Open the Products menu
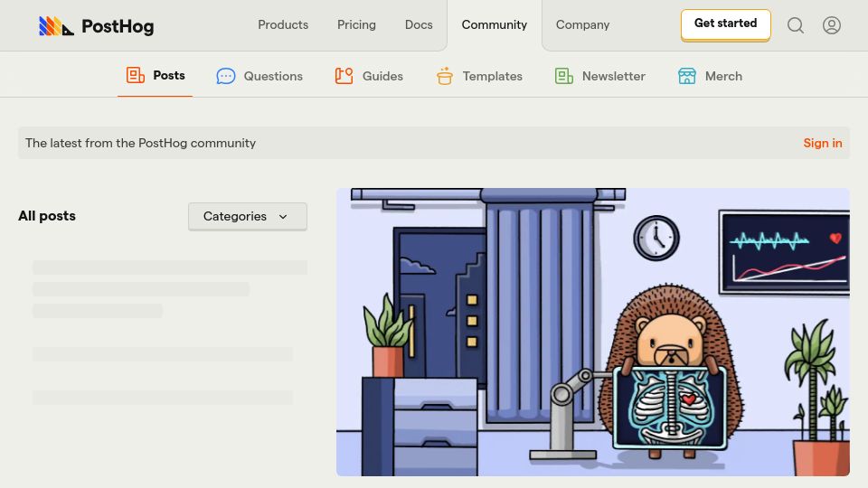The width and height of the screenshot is (868, 488). [283, 25]
